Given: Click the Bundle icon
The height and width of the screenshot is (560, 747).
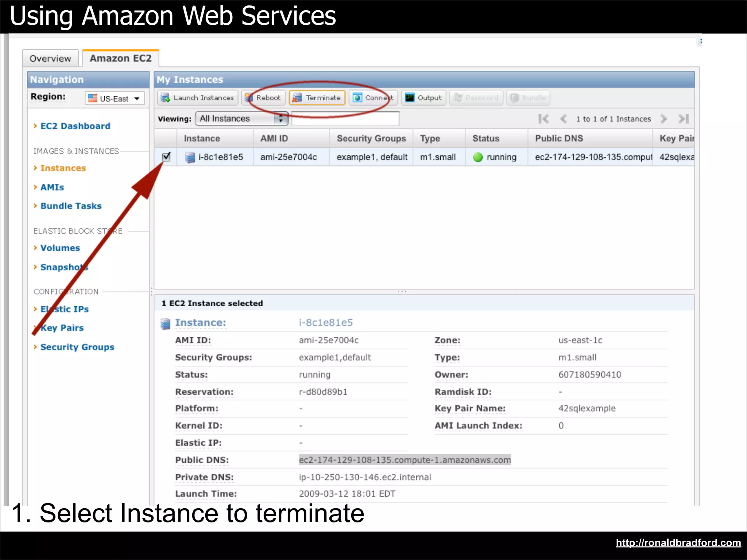Looking at the screenshot, I should 514,98.
